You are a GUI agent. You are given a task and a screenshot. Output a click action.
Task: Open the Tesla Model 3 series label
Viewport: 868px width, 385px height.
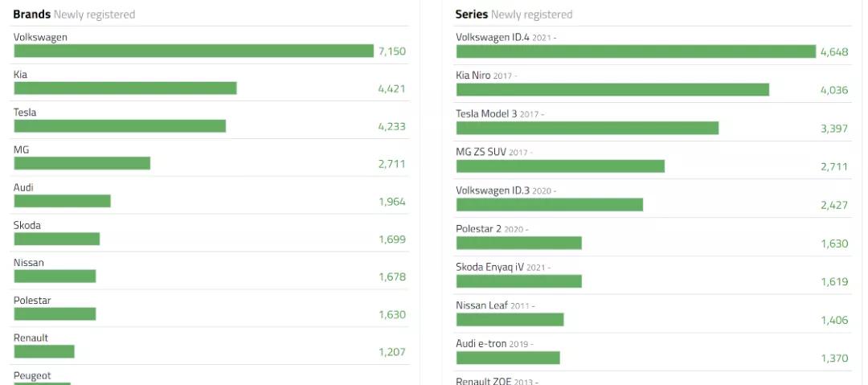coord(486,113)
